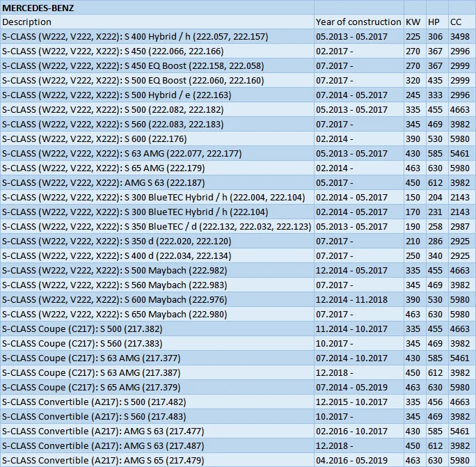Click the Year of construction column header

(x=359, y=22)
